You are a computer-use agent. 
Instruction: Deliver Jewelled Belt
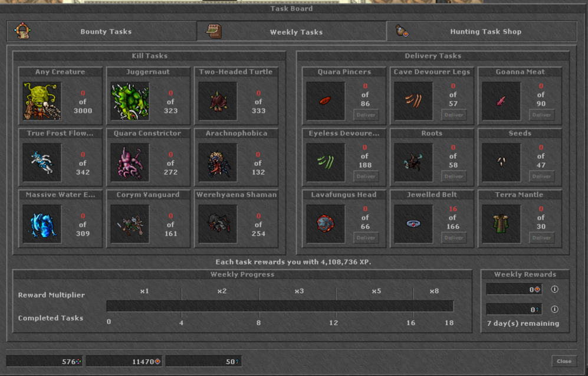(454, 237)
